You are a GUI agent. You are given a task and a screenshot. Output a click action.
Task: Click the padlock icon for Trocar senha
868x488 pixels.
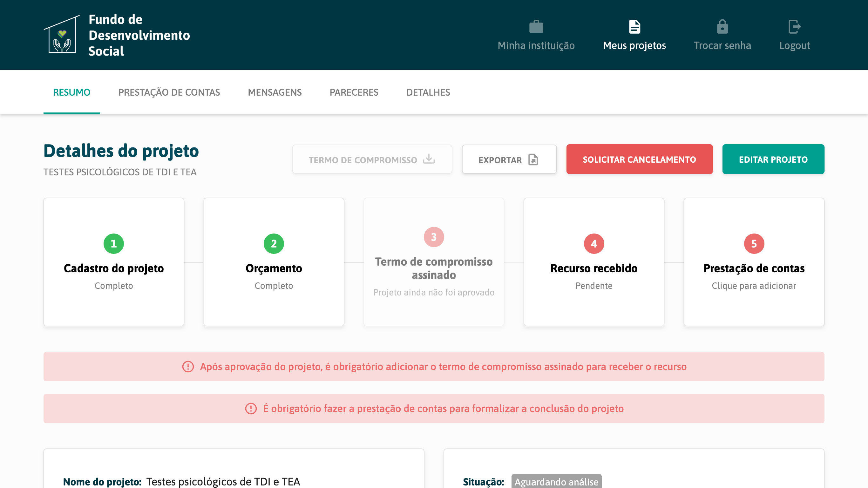coord(722,27)
